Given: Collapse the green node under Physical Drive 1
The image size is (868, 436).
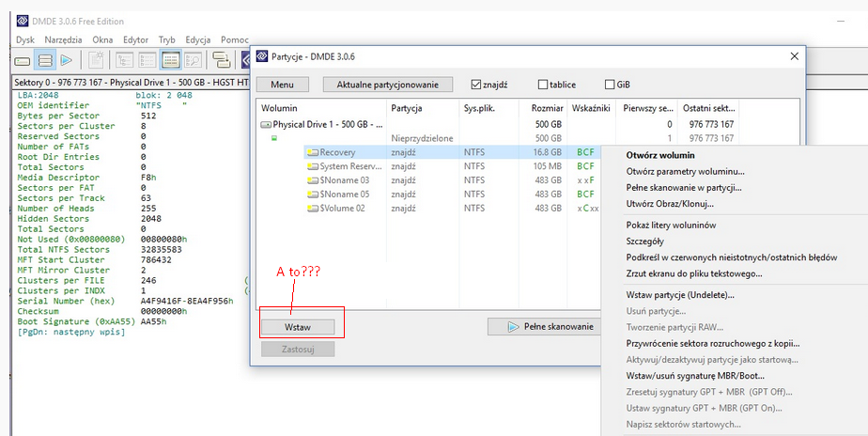Looking at the screenshot, I should [273, 138].
